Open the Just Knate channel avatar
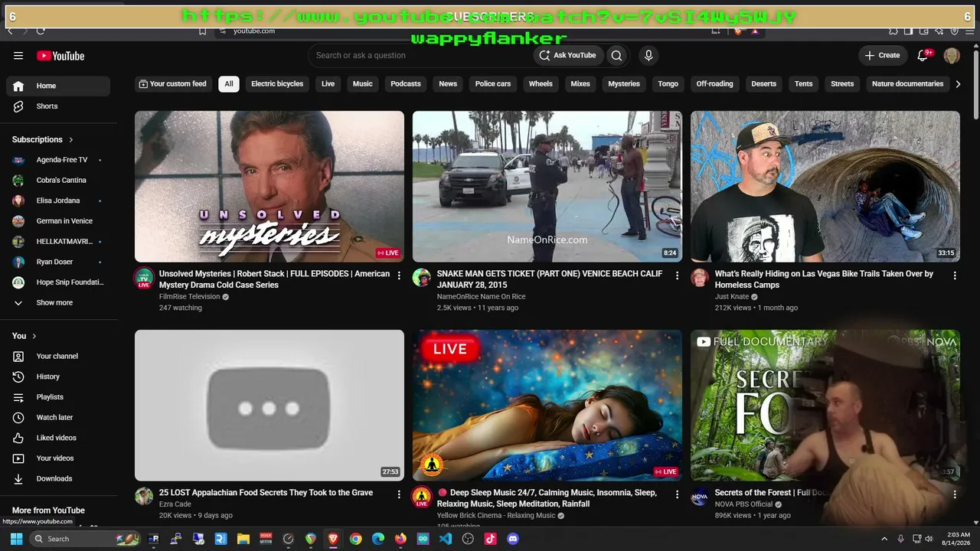The height and width of the screenshot is (551, 980). pyautogui.click(x=700, y=278)
